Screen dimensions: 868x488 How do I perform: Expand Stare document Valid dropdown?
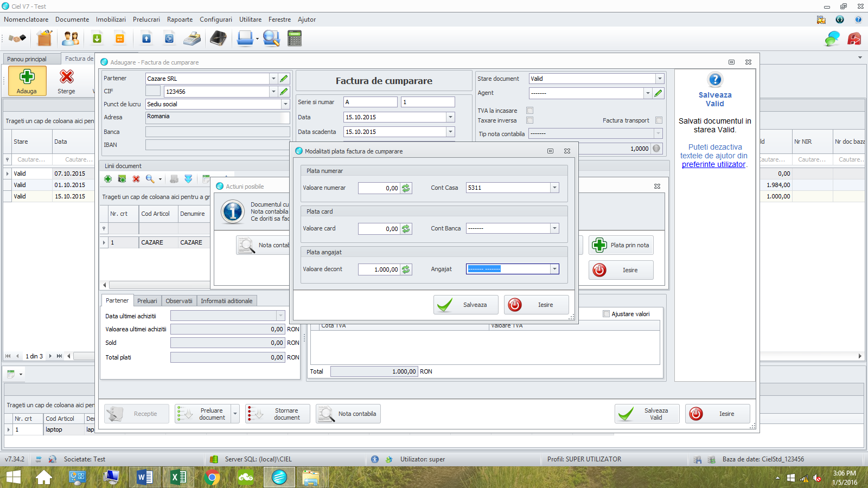(660, 79)
